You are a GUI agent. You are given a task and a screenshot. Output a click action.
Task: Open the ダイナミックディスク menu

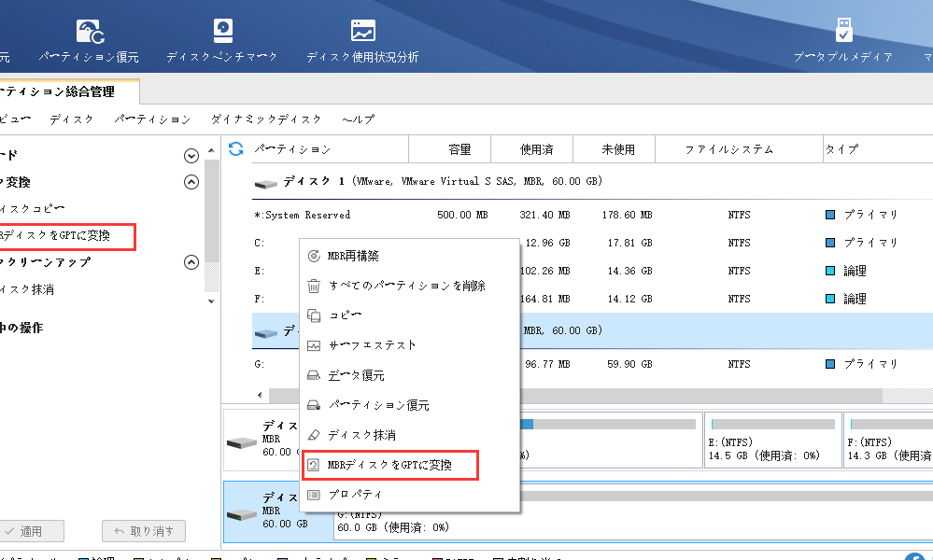coord(266,119)
